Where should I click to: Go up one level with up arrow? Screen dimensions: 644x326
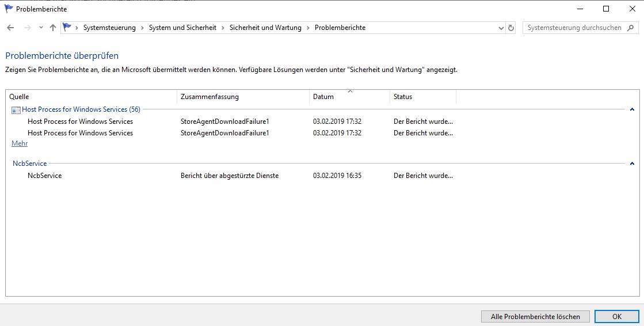pos(52,28)
